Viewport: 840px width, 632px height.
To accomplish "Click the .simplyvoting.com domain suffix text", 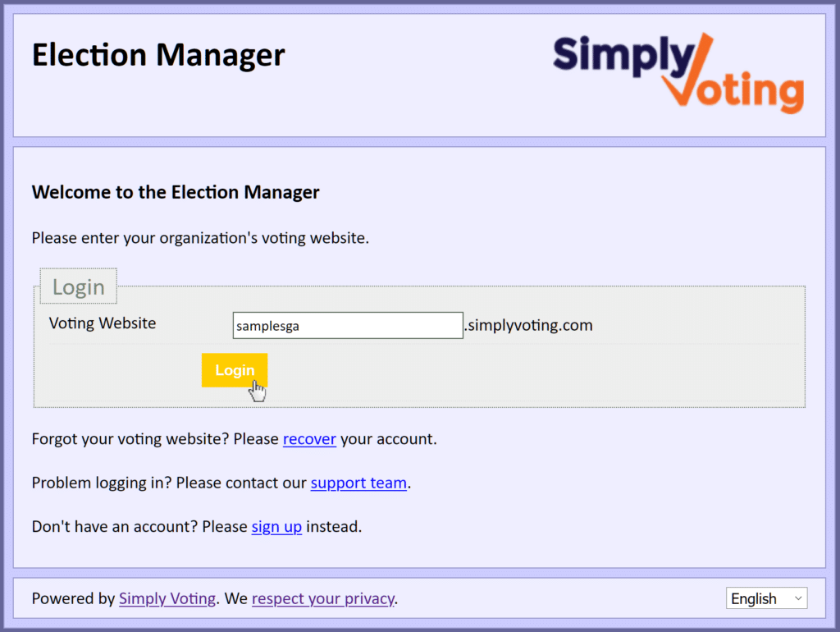I will (x=529, y=325).
